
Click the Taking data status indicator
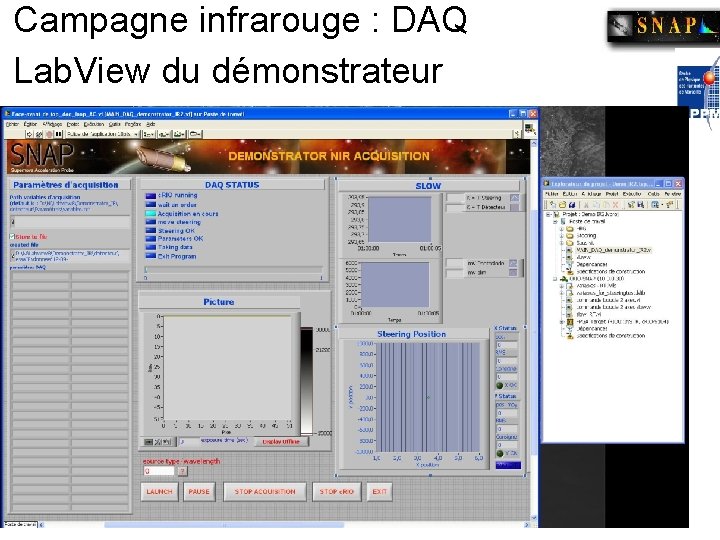[151, 247]
